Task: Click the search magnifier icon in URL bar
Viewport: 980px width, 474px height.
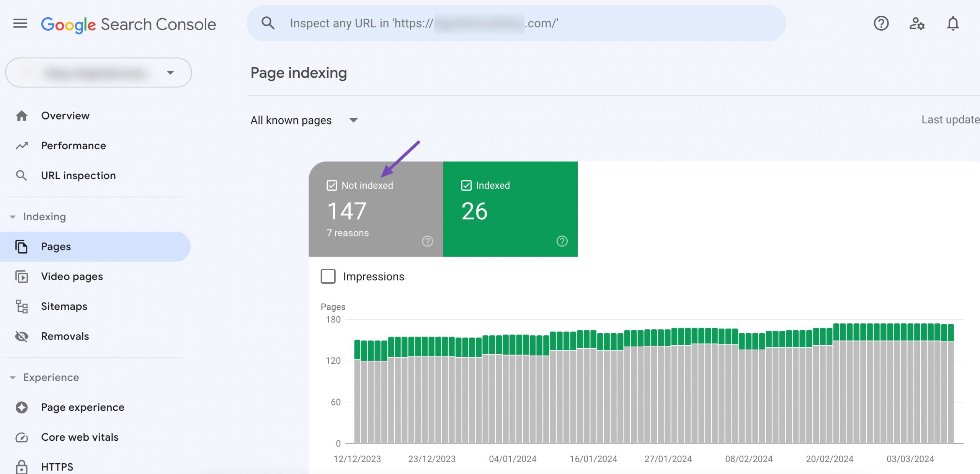Action: click(268, 23)
